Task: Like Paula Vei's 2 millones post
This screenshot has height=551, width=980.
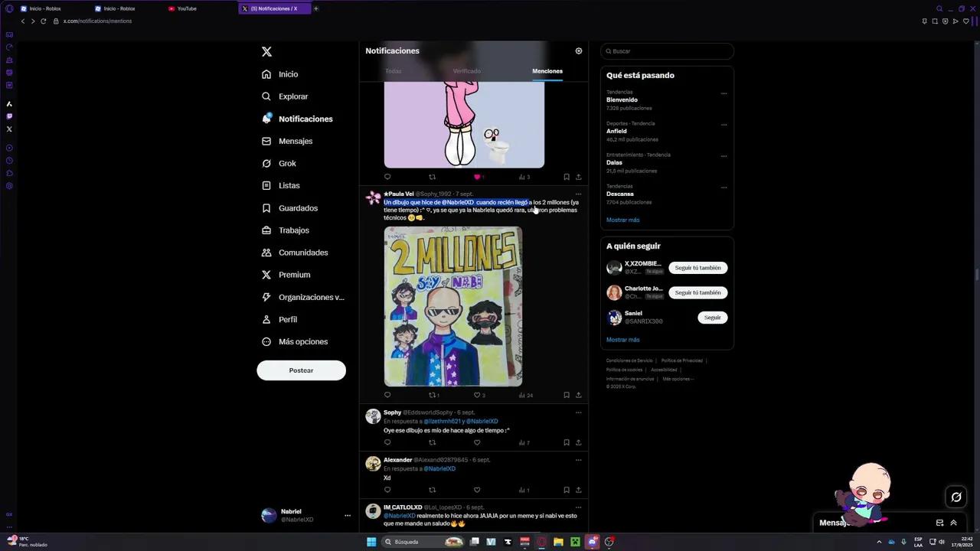Action: [x=479, y=395]
